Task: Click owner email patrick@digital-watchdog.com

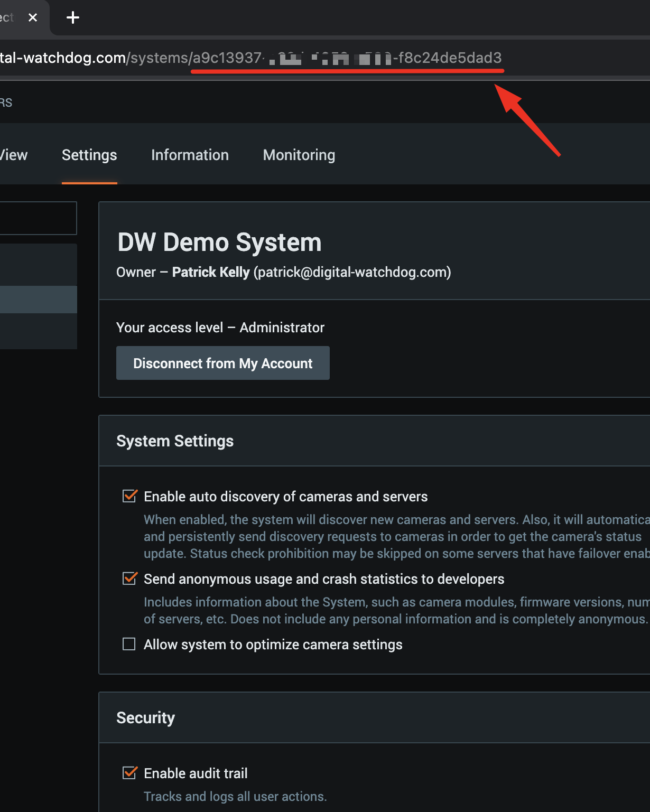Action: [352, 272]
